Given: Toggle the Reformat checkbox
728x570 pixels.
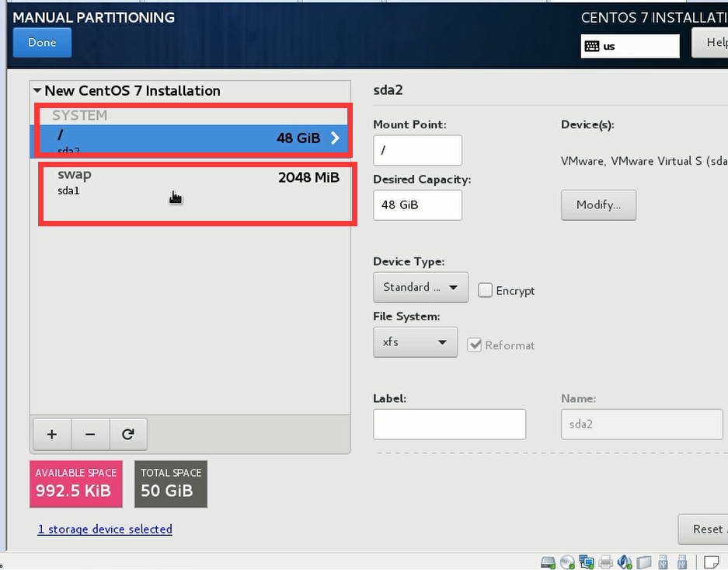Looking at the screenshot, I should click(475, 344).
